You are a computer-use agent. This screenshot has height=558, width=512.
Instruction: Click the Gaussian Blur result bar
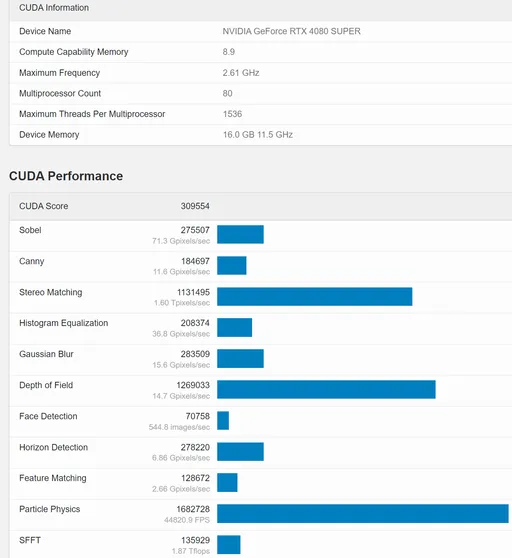pos(241,358)
